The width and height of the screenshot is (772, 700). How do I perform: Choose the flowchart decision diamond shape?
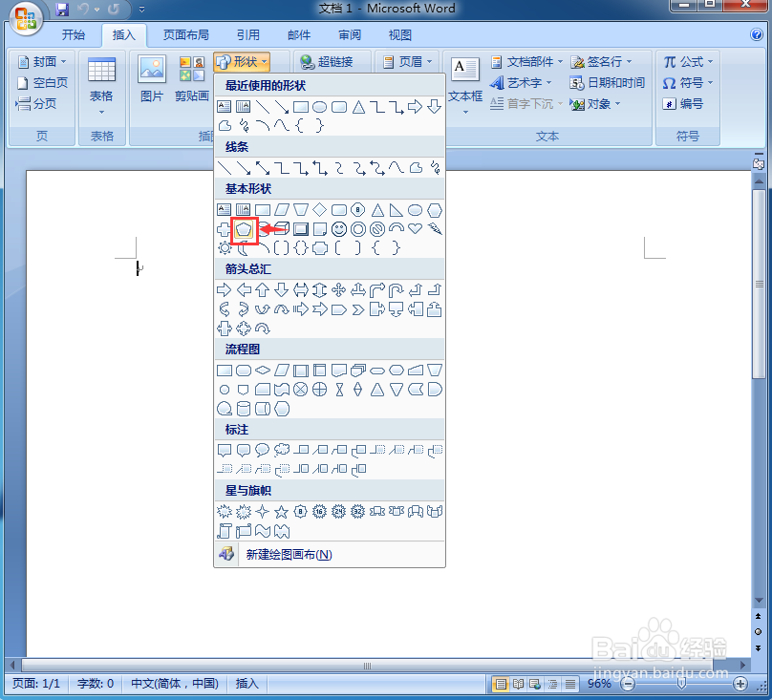[x=263, y=371]
